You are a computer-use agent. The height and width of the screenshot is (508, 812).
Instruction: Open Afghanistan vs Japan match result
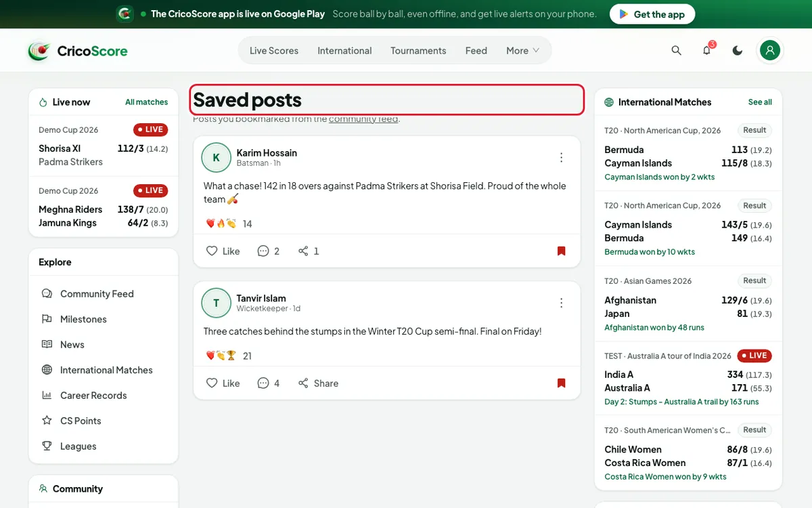[688, 303]
